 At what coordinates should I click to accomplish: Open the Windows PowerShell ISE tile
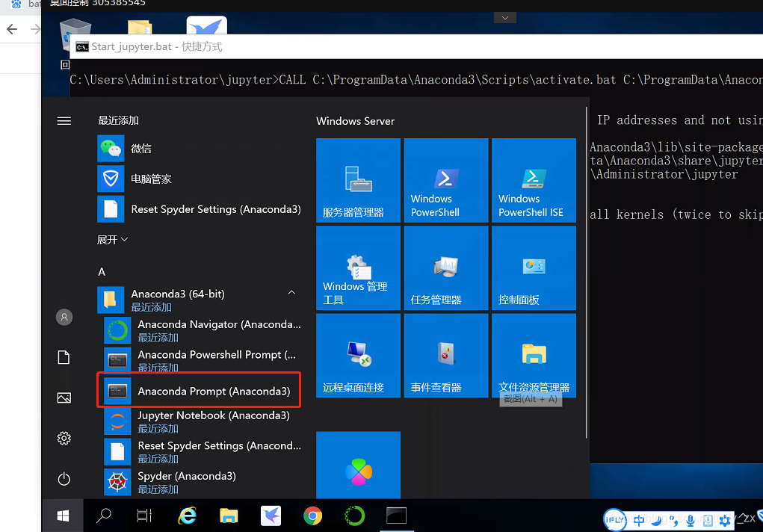[x=534, y=180]
